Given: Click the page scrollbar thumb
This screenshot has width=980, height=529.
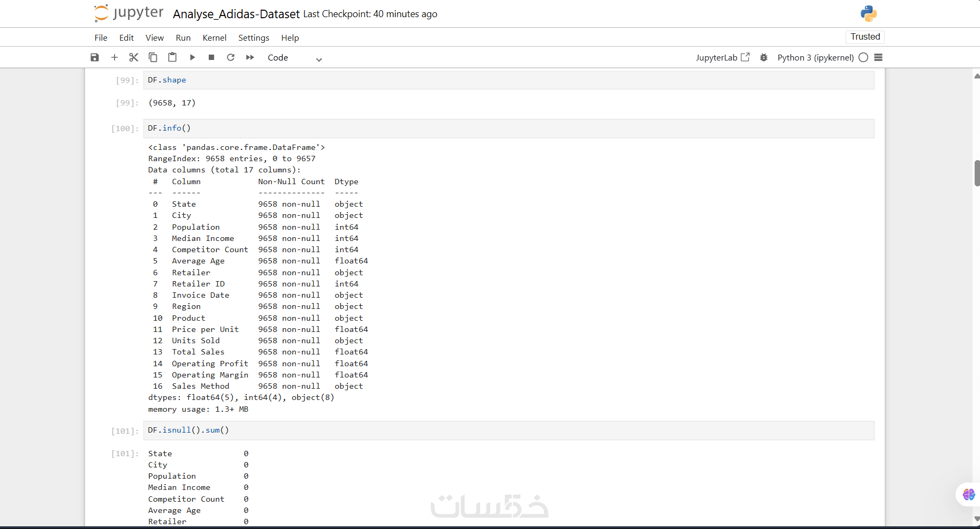Looking at the screenshot, I should 977,173.
